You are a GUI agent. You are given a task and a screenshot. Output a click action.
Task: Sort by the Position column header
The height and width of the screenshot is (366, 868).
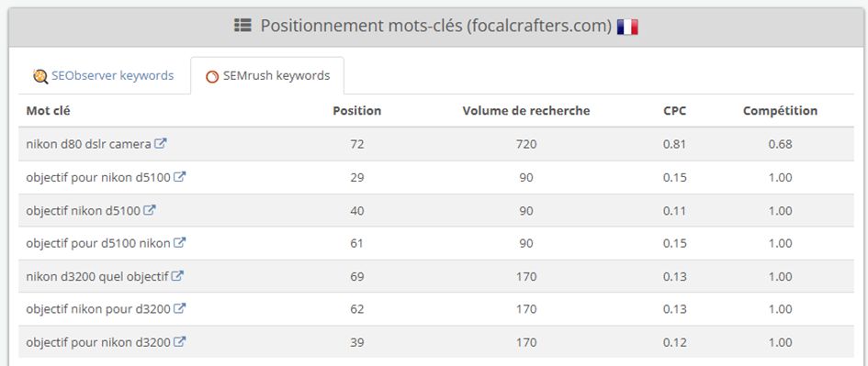click(357, 111)
